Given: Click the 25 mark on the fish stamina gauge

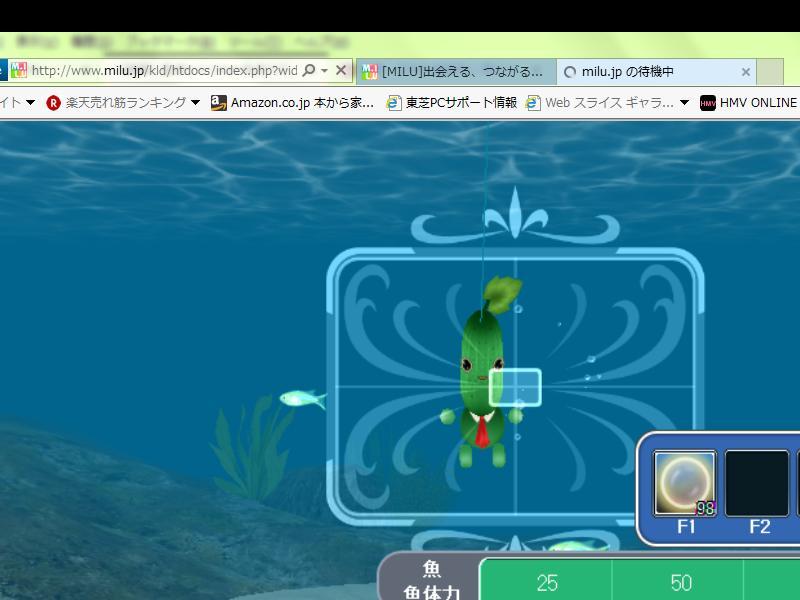Looking at the screenshot, I should pyautogui.click(x=547, y=583).
